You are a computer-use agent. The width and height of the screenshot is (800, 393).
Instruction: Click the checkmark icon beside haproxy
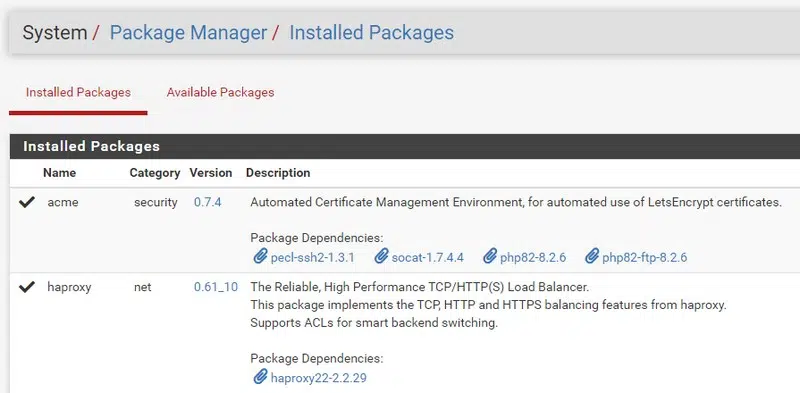[x=27, y=287]
